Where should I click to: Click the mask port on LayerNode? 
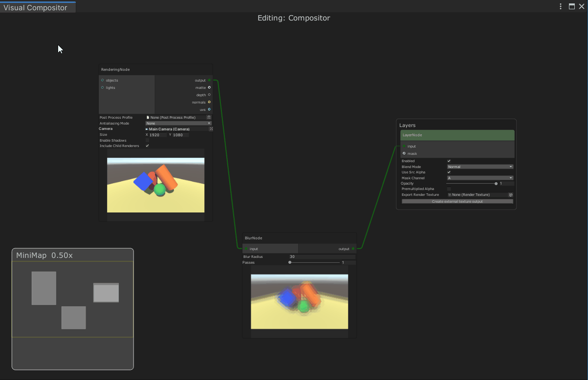click(404, 153)
